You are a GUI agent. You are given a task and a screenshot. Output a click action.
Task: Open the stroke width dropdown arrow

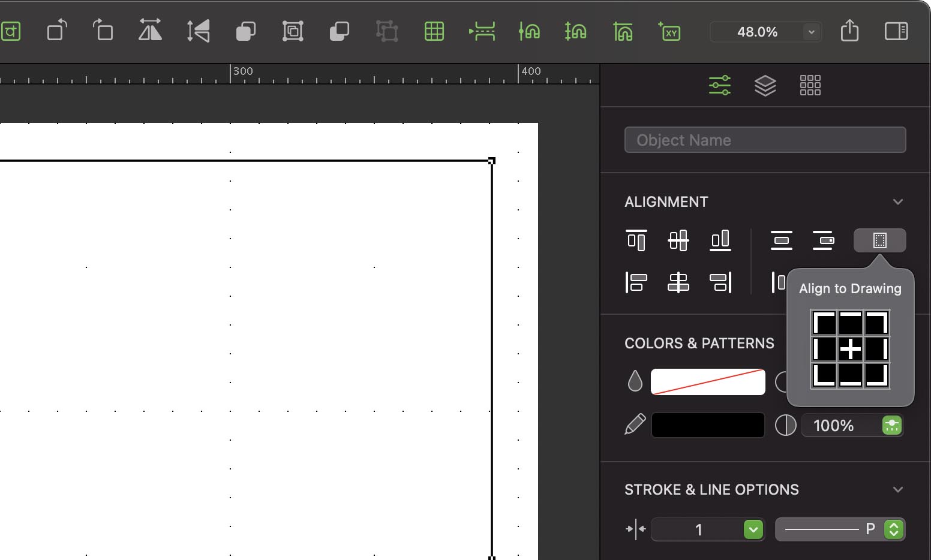click(x=753, y=529)
